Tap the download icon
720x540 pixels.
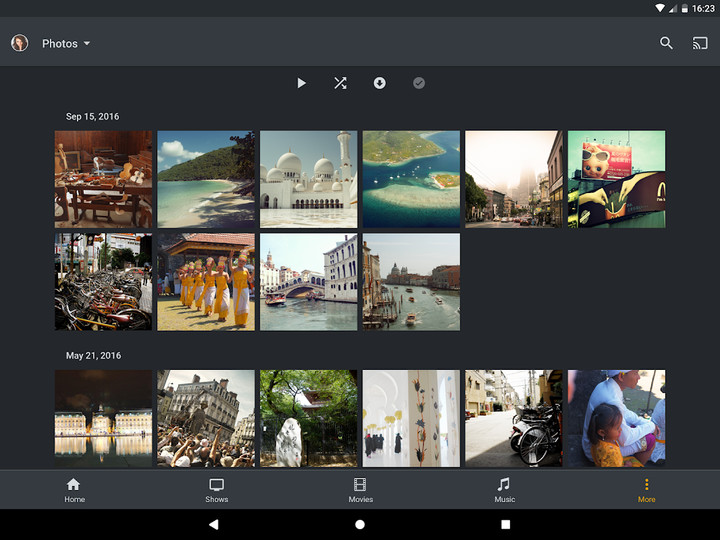pyautogui.click(x=380, y=83)
